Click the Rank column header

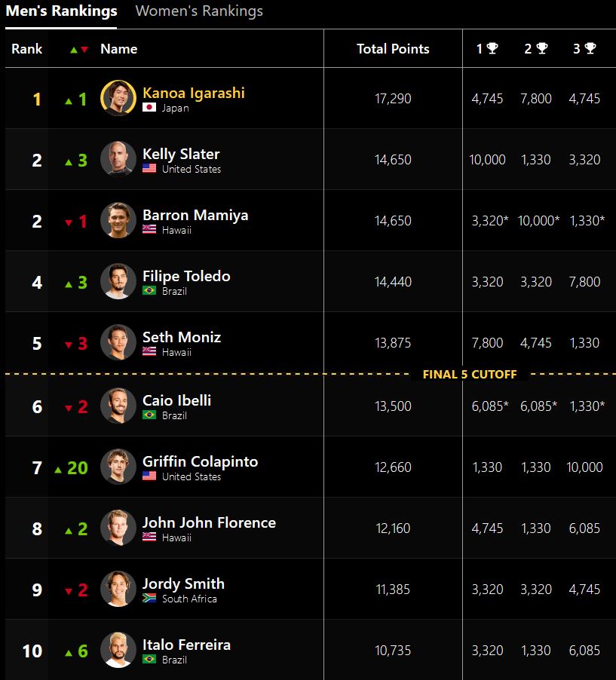point(27,48)
